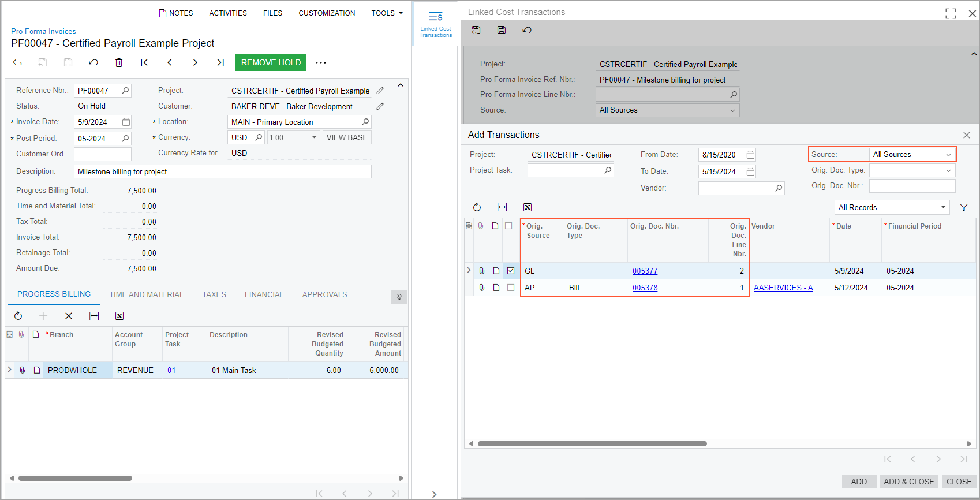The height and width of the screenshot is (500, 980).
Task: Click the delete trash icon in invoice toolbar
Action: [119, 62]
